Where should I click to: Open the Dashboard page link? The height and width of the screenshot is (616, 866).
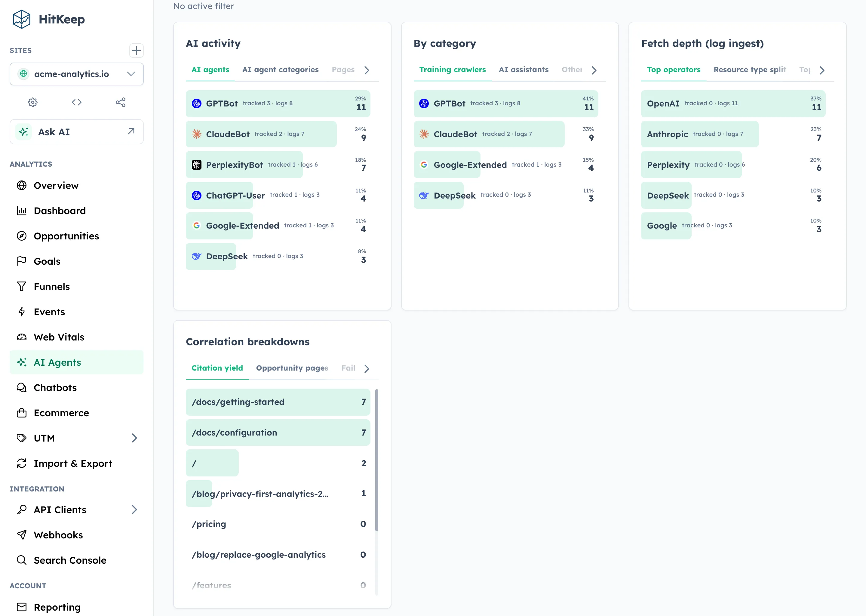(x=77, y=211)
